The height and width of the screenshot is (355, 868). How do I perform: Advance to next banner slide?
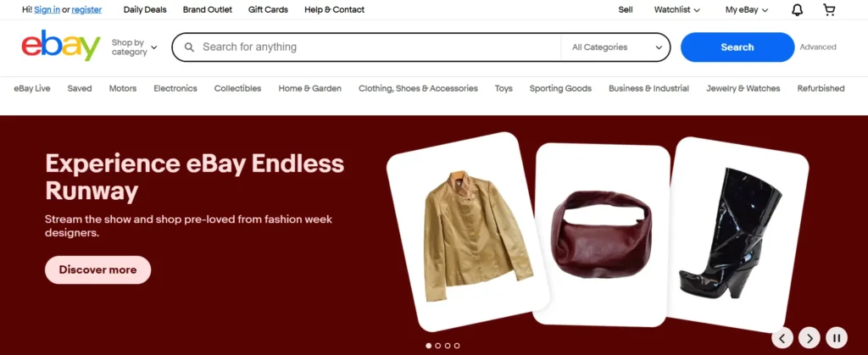(810, 337)
